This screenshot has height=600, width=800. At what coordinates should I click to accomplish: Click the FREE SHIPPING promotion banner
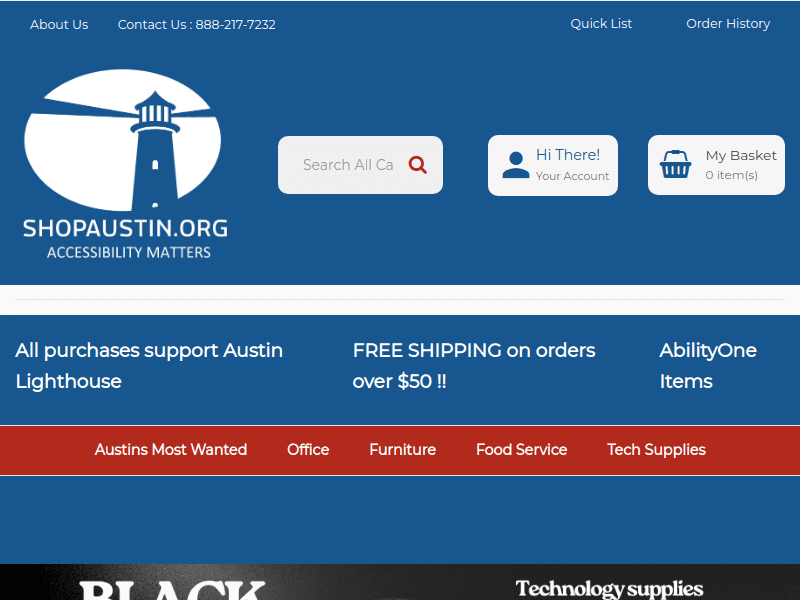(474, 366)
